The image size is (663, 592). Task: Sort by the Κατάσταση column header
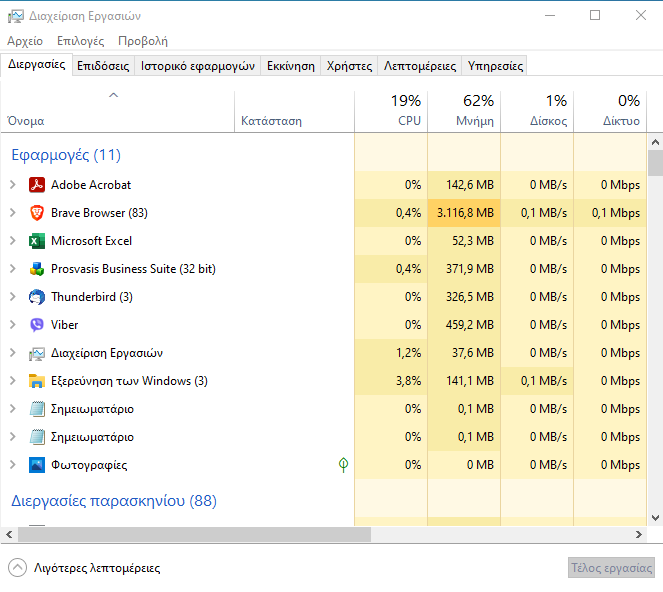click(294, 112)
